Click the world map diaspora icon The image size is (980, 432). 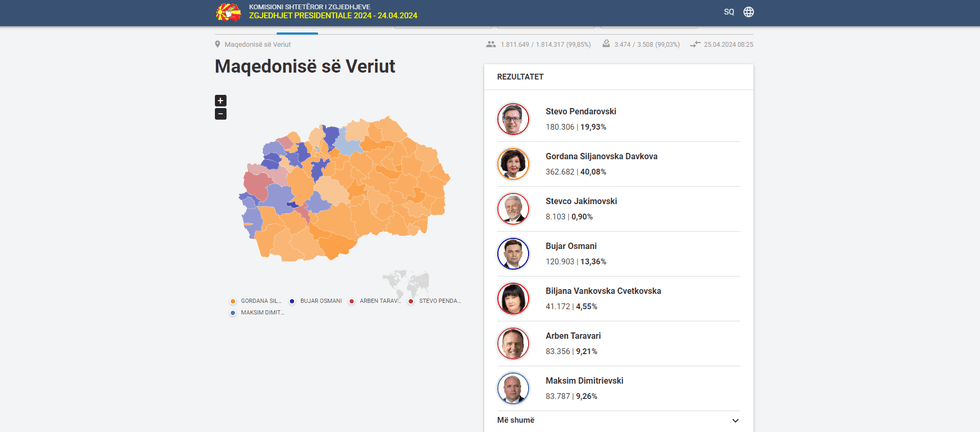click(405, 282)
